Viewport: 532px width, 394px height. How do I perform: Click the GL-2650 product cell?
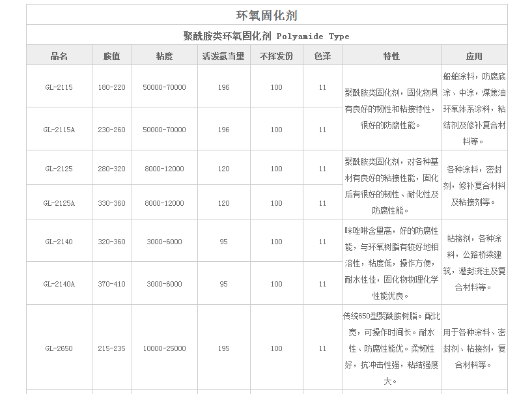click(x=59, y=348)
